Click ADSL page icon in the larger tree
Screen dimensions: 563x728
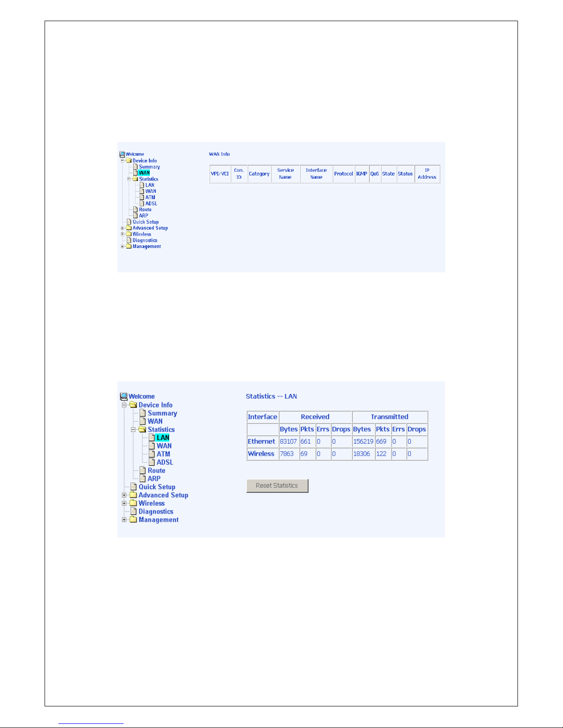click(152, 462)
